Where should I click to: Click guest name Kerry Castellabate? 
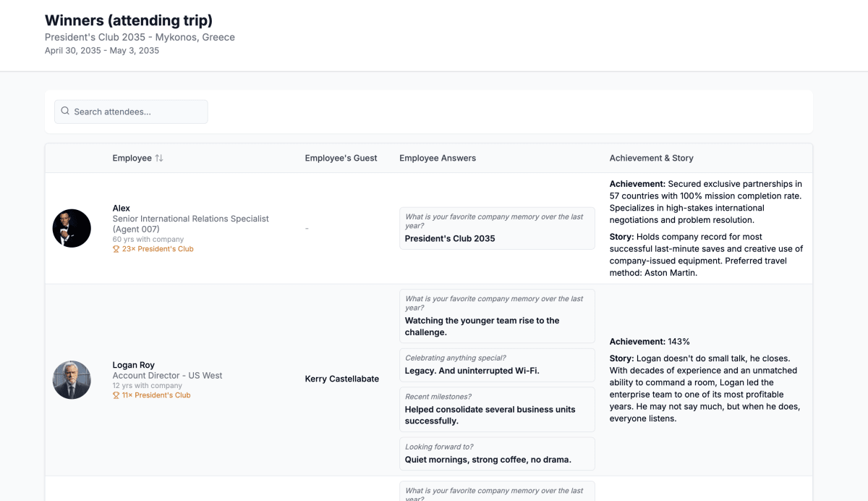pos(341,379)
